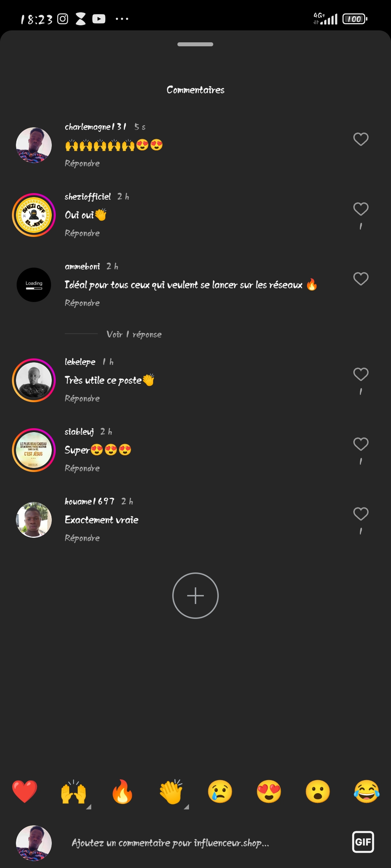Open sheziofficiel's profile picture story

tap(34, 215)
